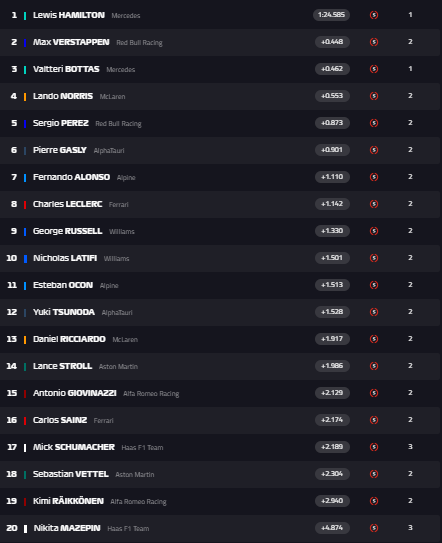
Task: Click the tyre icon in Latifi's row
Action: [x=374, y=258]
